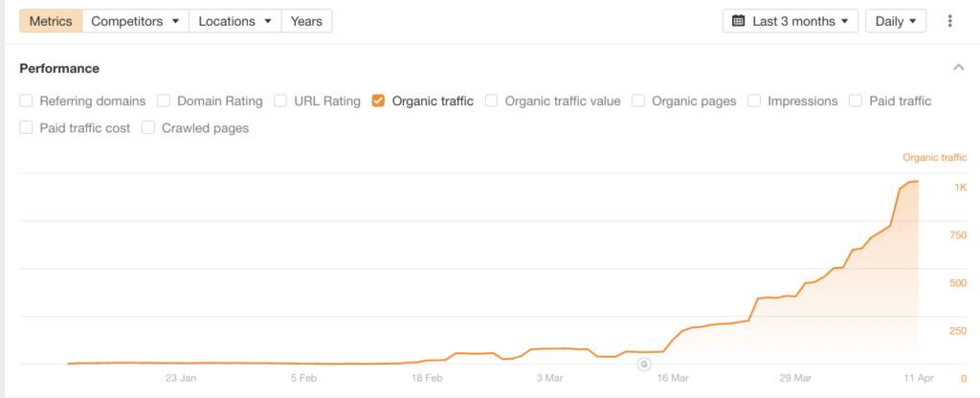Click the calendar icon in the date range
Image resolution: width=980 pixels, height=398 pixels.
[739, 21]
